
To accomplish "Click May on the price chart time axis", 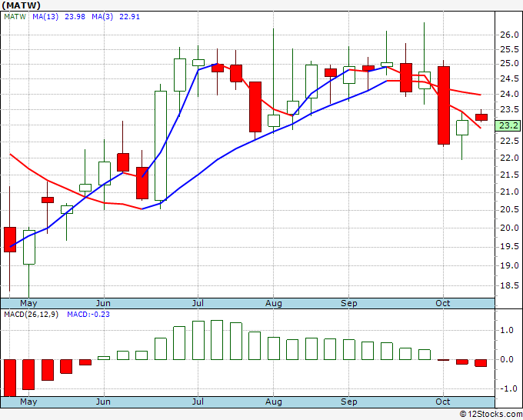I will tap(28, 303).
